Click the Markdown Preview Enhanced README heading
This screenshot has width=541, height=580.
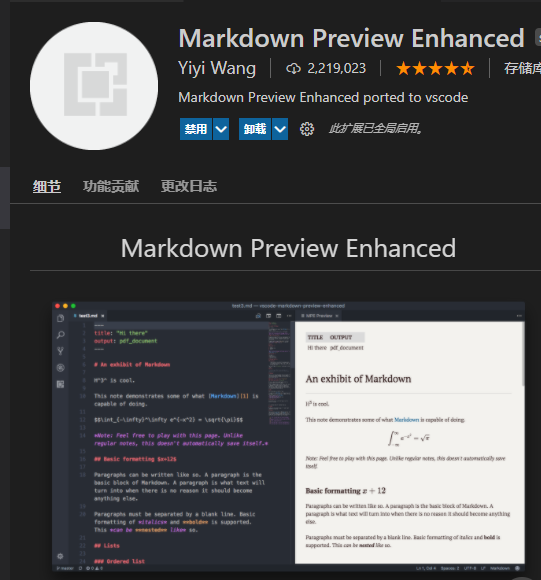(x=288, y=248)
